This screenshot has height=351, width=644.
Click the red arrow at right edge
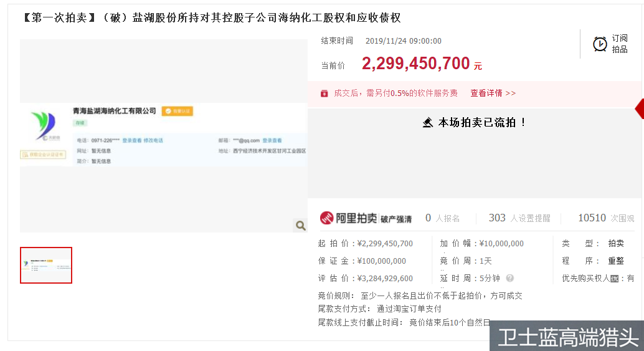(640, 108)
